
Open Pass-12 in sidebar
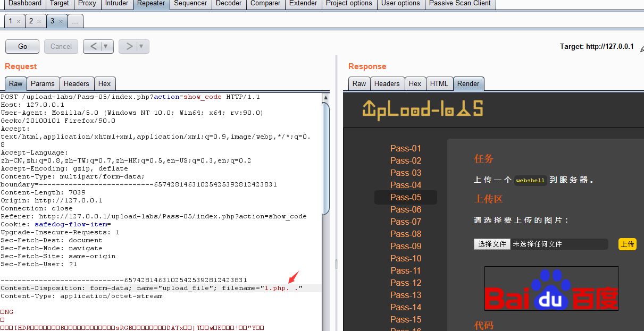tap(406, 283)
